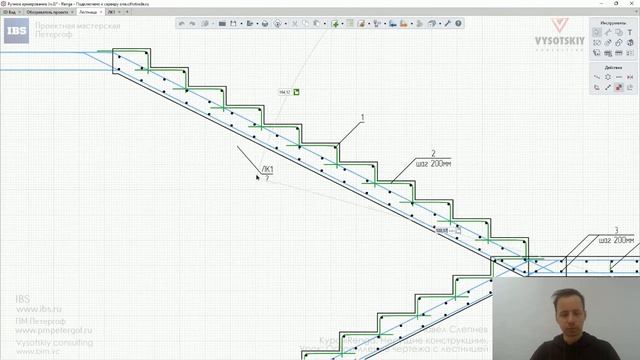The height and width of the screenshot is (360, 640).
Task: Add a new tab with the plus button
Action: (127, 12)
